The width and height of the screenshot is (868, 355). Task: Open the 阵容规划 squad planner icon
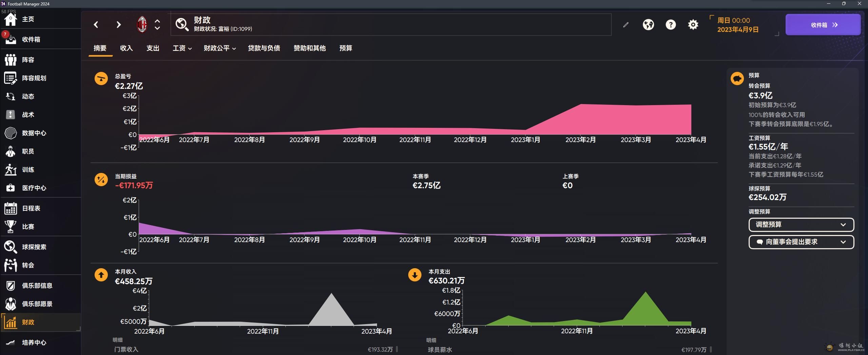click(11, 78)
